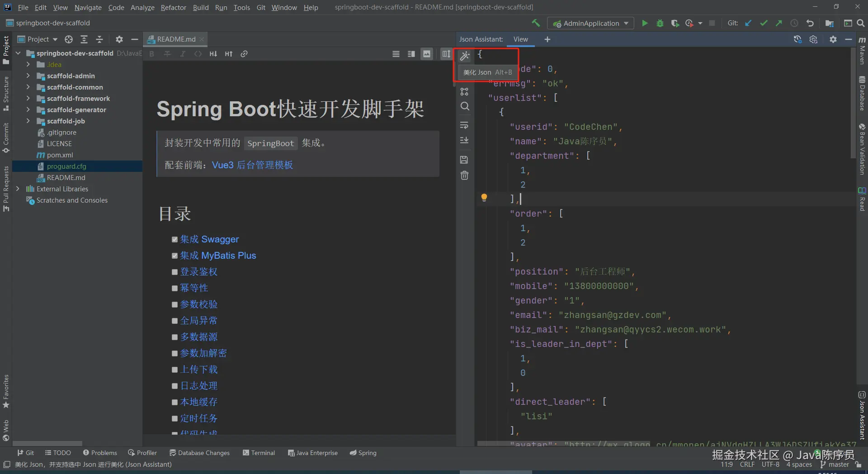868x474 pixels.
Task: Select proguard.cfg in the project tree
Action: click(x=66, y=166)
